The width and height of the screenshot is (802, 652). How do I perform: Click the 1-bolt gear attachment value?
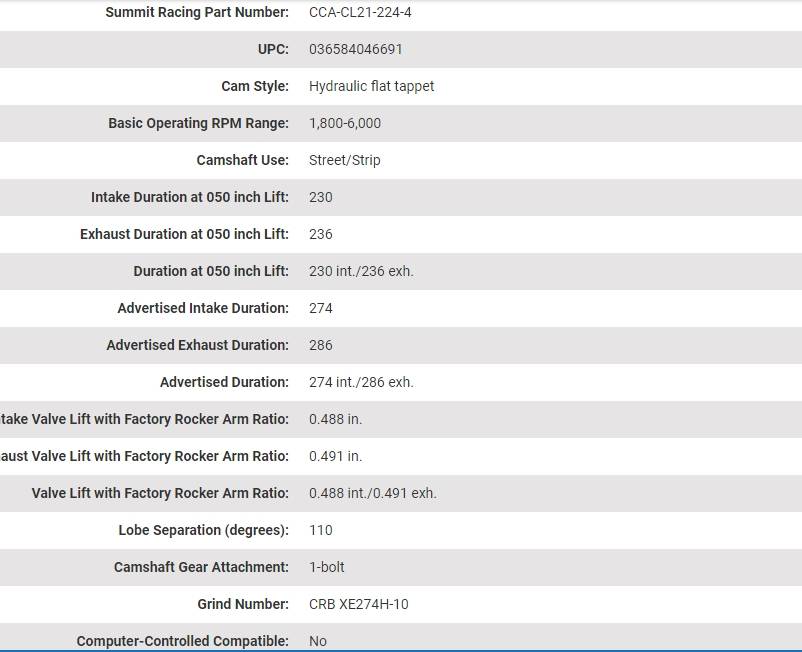click(327, 567)
